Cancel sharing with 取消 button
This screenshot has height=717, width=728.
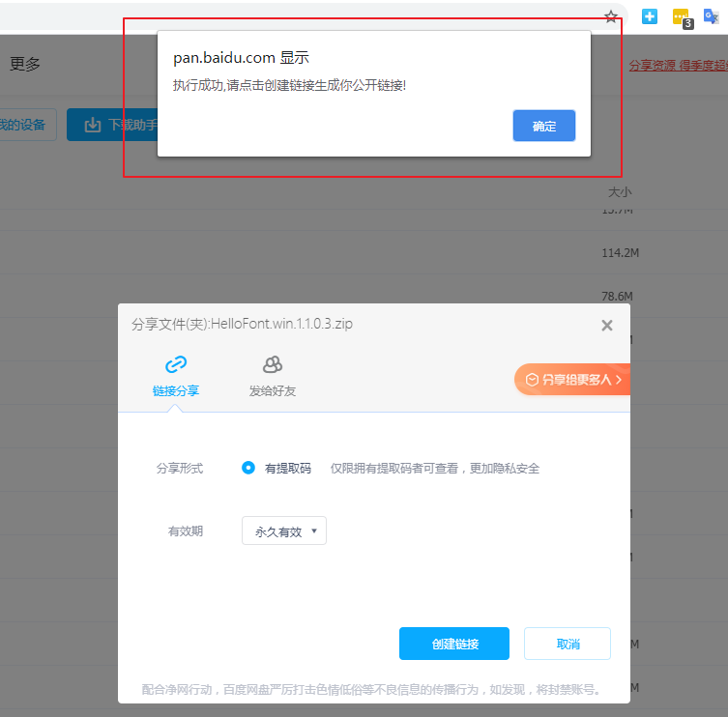pyautogui.click(x=567, y=644)
